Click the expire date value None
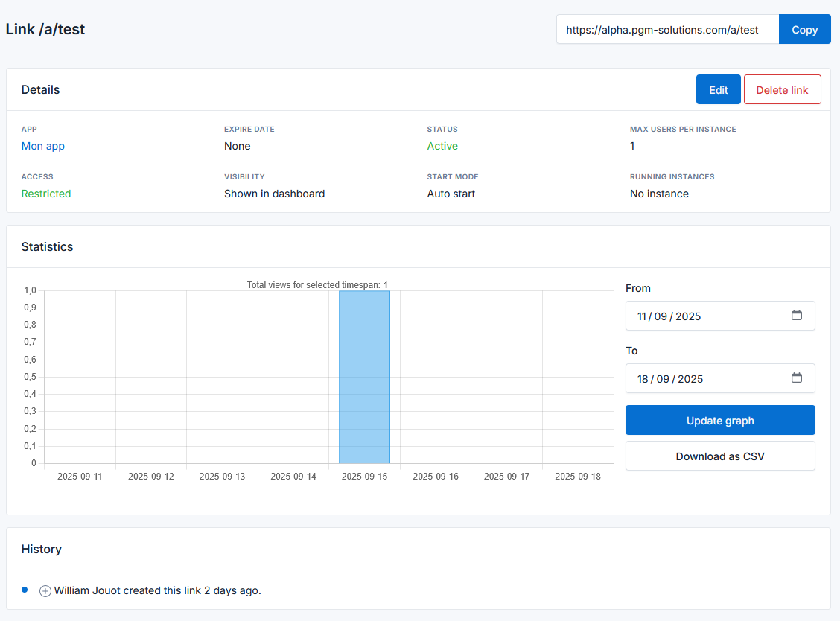The height and width of the screenshot is (621, 840). coord(238,146)
